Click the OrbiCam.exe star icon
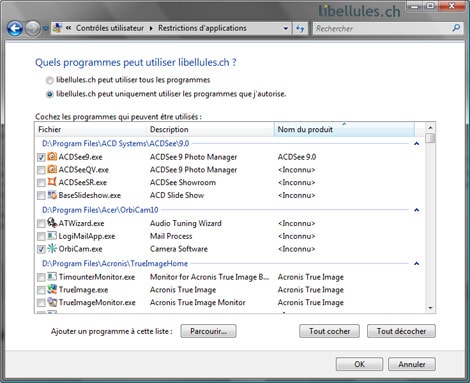Screen dimensions: 470x383 tap(52, 248)
